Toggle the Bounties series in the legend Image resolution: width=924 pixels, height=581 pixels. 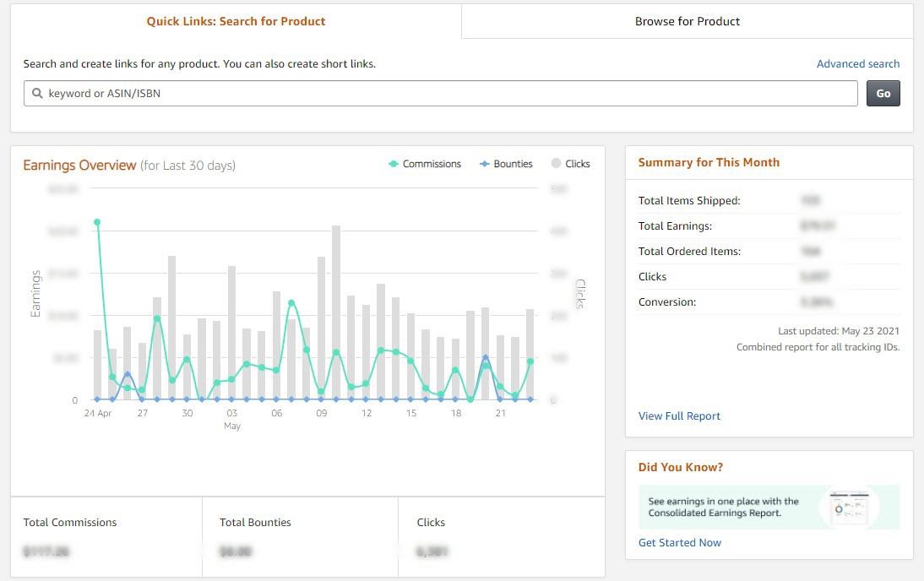pyautogui.click(x=505, y=164)
